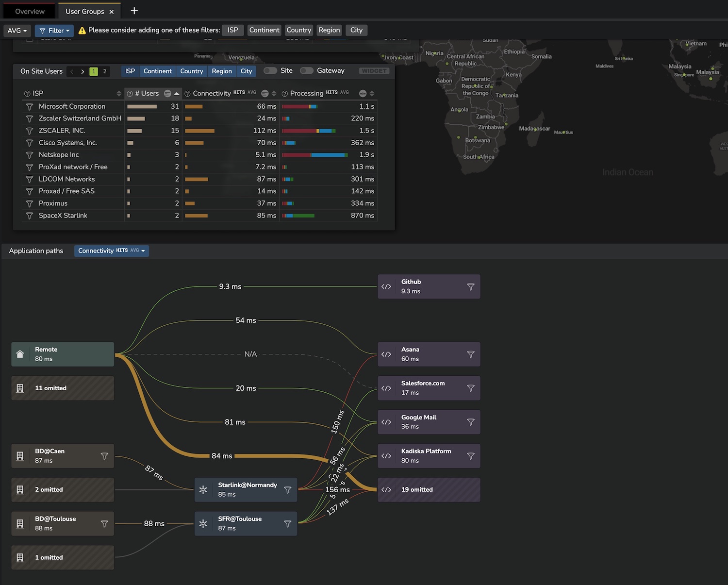728x585 pixels.
Task: Sort by ISP column arrows
Action: (x=119, y=94)
